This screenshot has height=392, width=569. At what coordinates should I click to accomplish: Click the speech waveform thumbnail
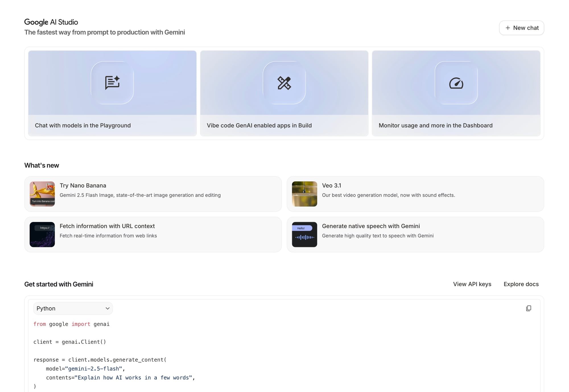pos(304,234)
